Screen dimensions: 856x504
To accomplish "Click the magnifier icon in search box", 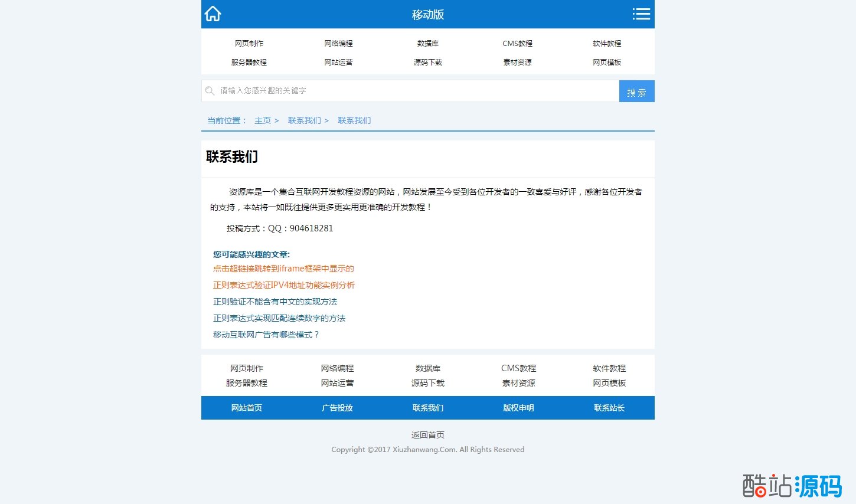I will tap(210, 91).
